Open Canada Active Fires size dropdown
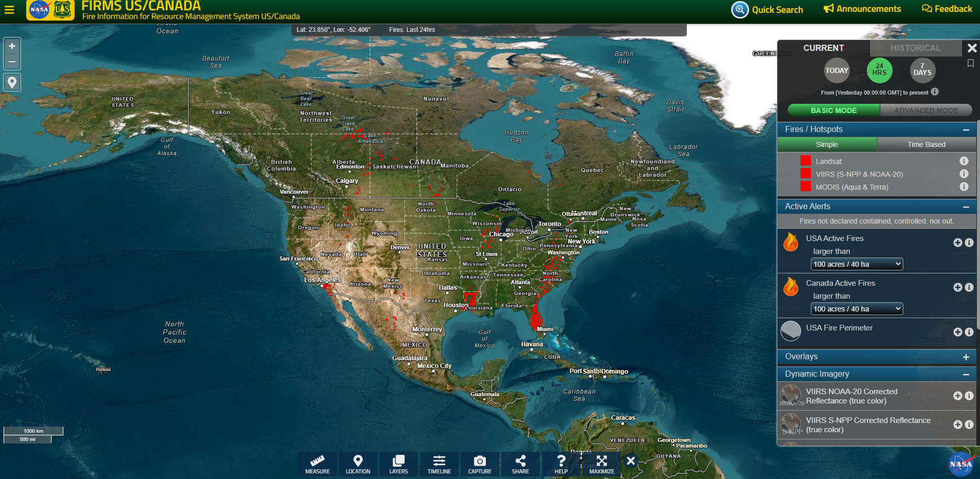Screen dimensions: 980x479 pyautogui.click(x=857, y=309)
